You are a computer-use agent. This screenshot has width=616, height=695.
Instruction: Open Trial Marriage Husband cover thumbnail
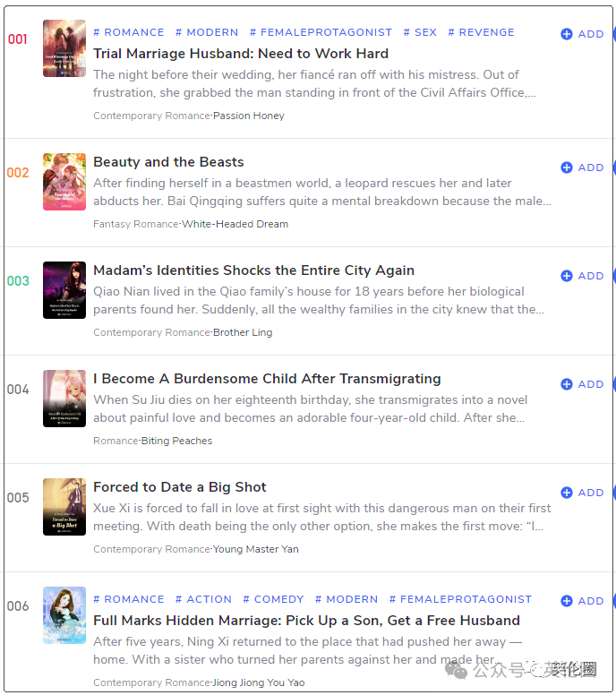[64, 48]
